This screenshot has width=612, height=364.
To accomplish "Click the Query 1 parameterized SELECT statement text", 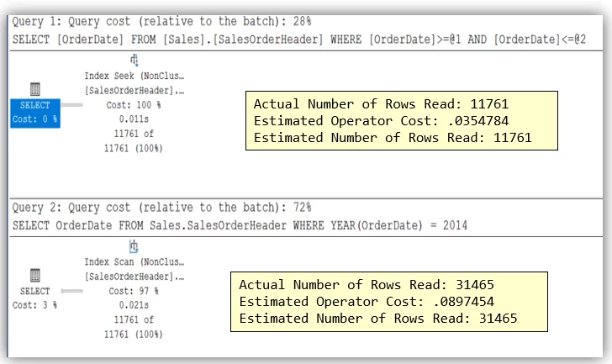I will coord(298,39).
